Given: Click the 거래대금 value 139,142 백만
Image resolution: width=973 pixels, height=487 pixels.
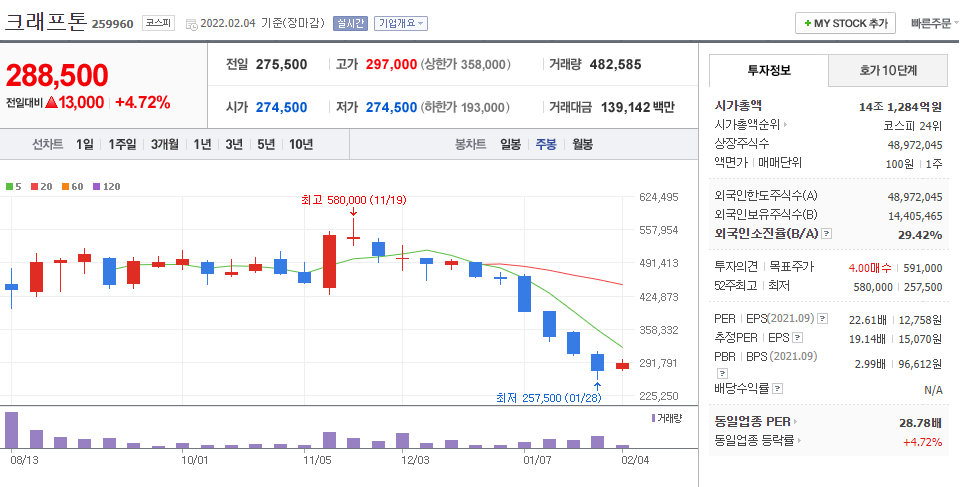Looking at the screenshot, I should click(x=637, y=107).
